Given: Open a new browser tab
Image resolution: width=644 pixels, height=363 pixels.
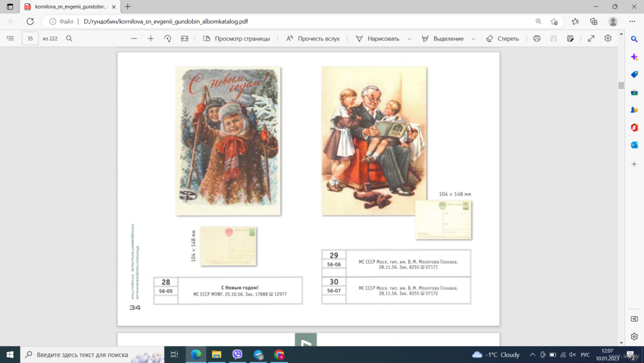Looking at the screenshot, I should 128,6.
